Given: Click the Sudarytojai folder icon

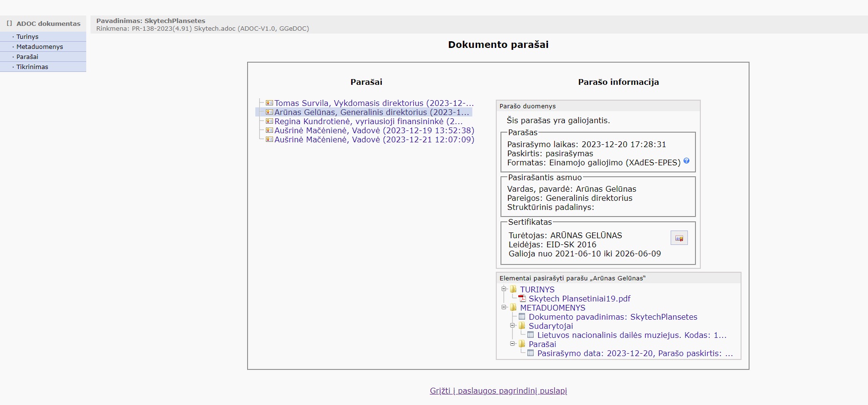Looking at the screenshot, I should point(522,326).
